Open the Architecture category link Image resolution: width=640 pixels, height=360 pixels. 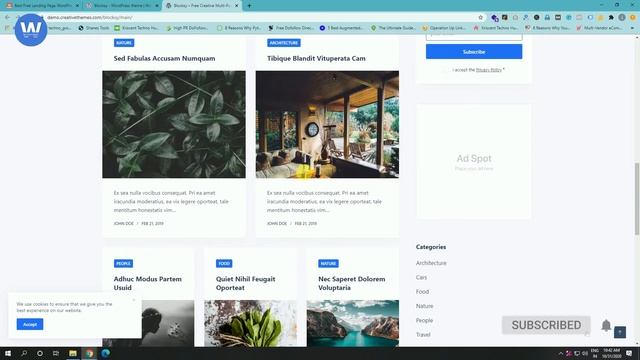pos(431,263)
